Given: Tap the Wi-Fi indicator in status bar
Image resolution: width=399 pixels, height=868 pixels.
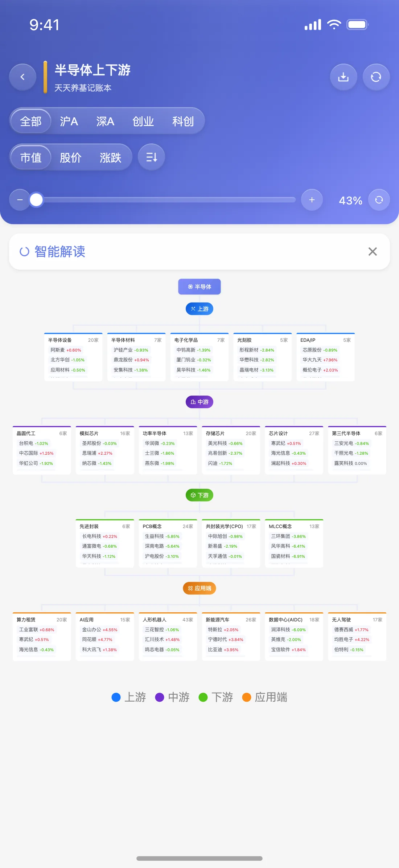Looking at the screenshot, I should pyautogui.click(x=334, y=25).
